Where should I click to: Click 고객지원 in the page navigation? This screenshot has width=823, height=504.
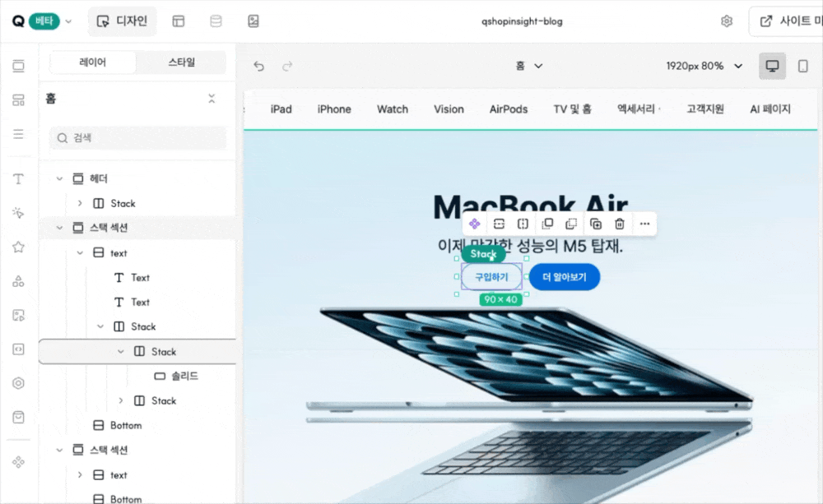tap(705, 109)
